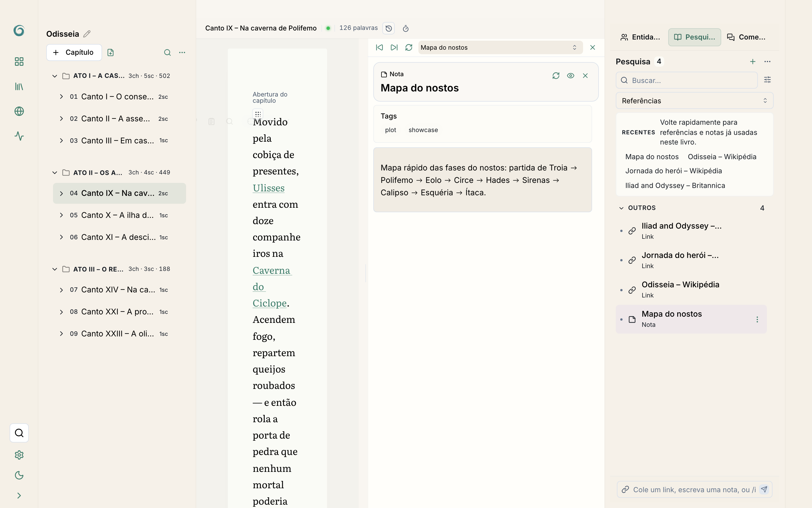The height and width of the screenshot is (508, 812).
Task: Open Iliad and Odyssey link item
Action: click(x=691, y=231)
